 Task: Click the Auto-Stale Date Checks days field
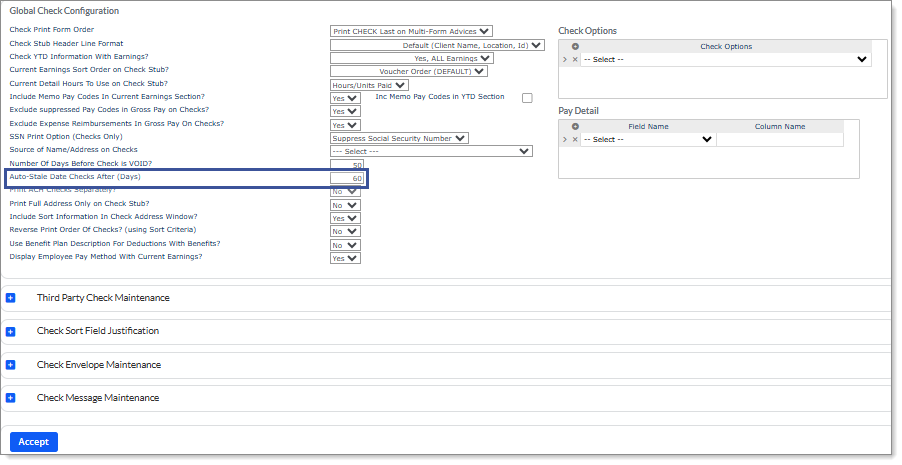[x=347, y=178]
